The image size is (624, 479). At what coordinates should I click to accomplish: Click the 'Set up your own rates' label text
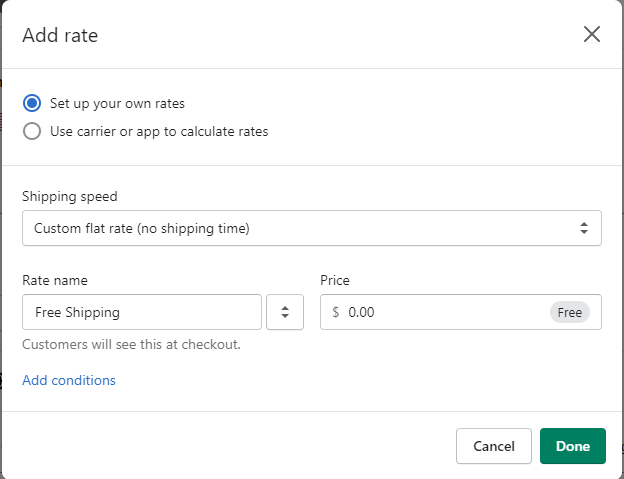point(117,103)
